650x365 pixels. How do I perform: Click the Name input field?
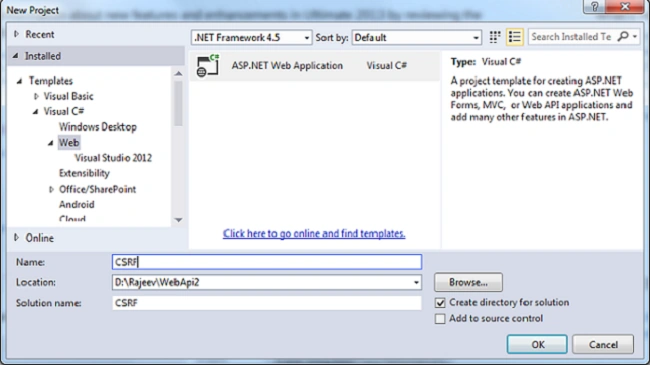(267, 262)
